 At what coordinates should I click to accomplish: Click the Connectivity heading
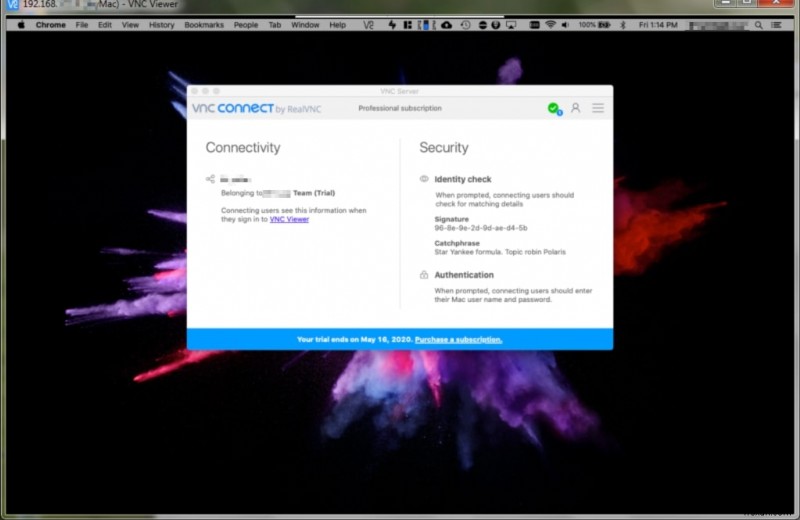pyautogui.click(x=243, y=147)
